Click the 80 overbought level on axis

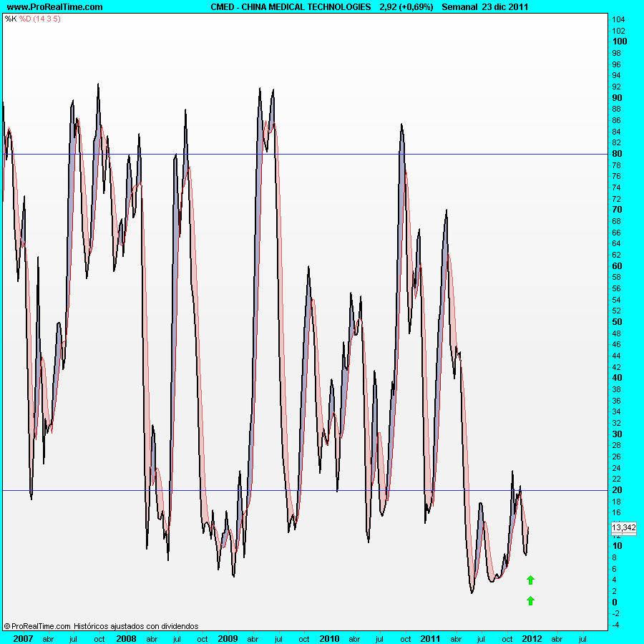tap(617, 154)
